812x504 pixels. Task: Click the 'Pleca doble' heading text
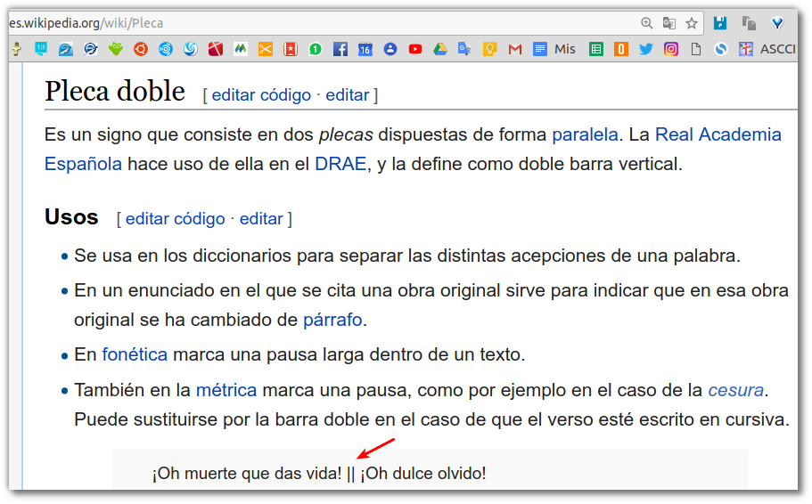pyautogui.click(x=115, y=92)
